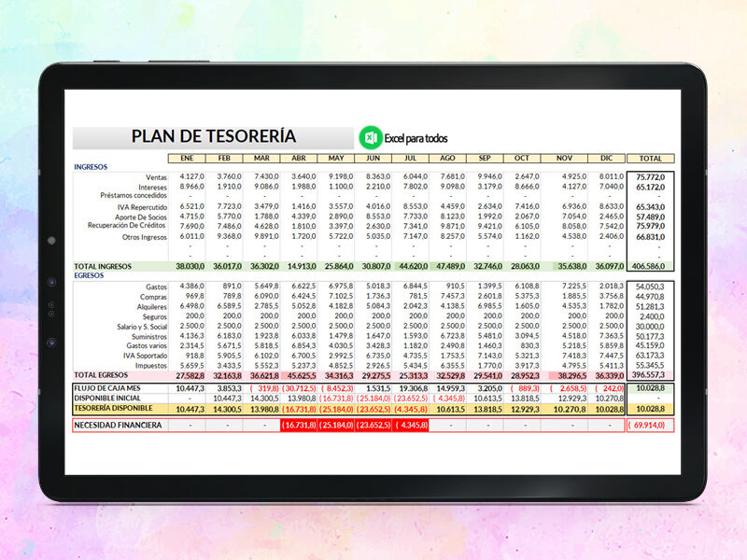Image resolution: width=747 pixels, height=560 pixels.
Task: Select the MAY column header
Action: [x=336, y=158]
